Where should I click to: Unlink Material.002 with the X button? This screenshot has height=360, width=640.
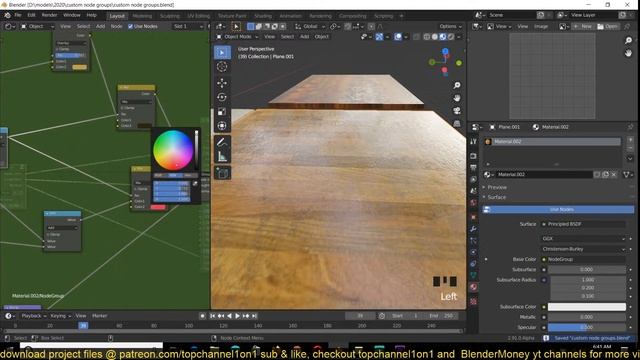pyautogui.click(x=614, y=175)
